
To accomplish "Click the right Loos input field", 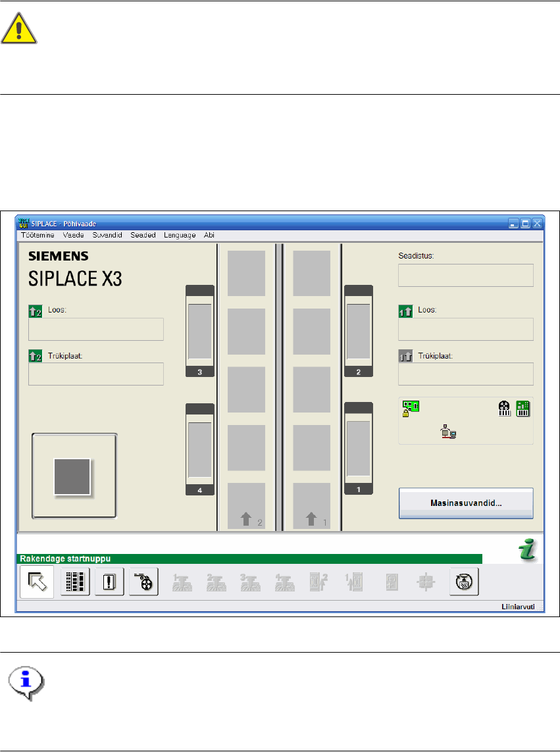I will (466, 330).
